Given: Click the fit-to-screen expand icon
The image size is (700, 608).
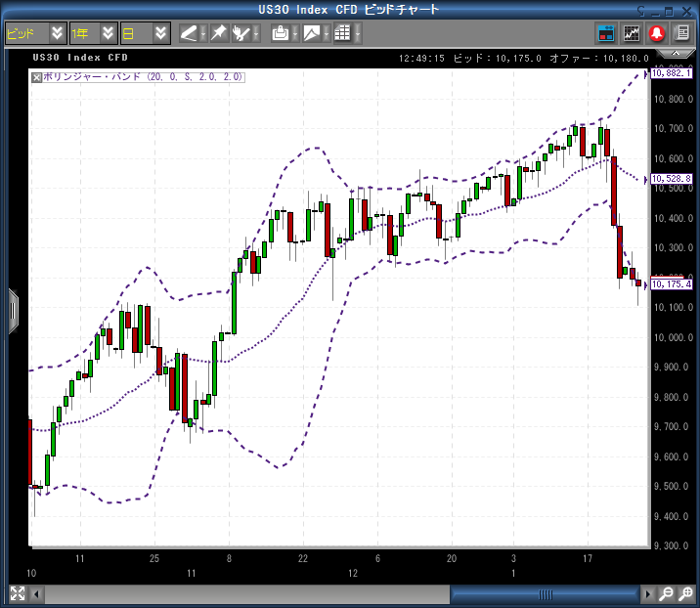Looking at the screenshot, I should pos(17,593).
